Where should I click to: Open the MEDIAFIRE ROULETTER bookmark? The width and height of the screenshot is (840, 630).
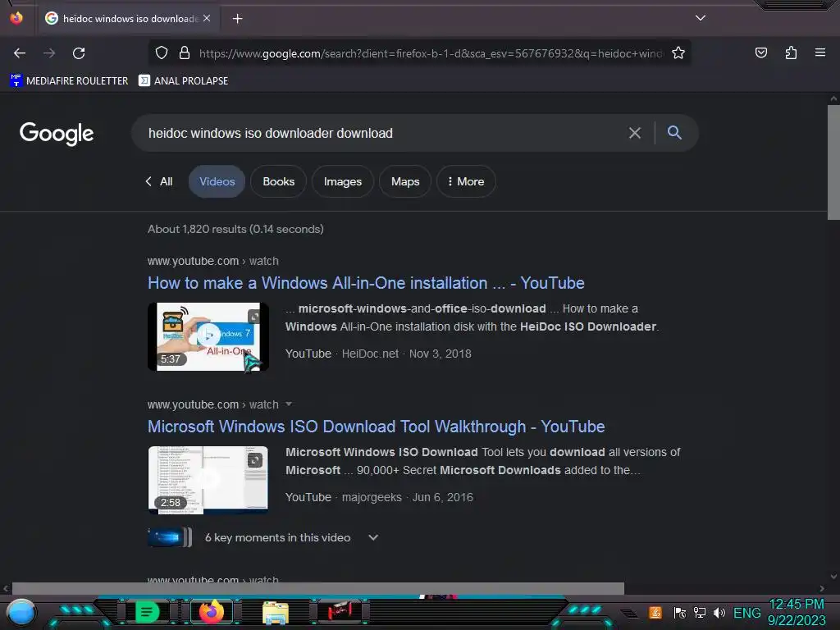click(69, 81)
